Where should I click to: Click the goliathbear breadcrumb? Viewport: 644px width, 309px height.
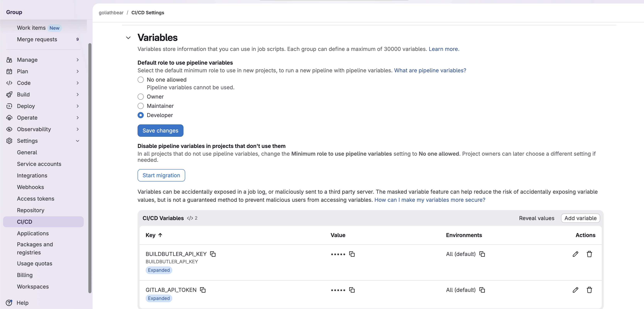coord(111,13)
